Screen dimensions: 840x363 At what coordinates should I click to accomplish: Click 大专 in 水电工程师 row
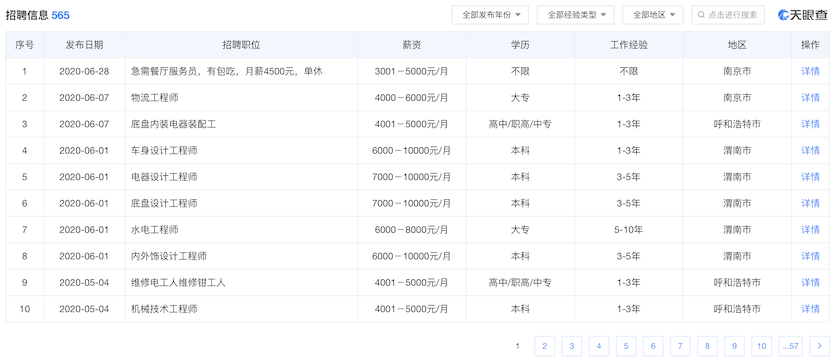pyautogui.click(x=520, y=230)
